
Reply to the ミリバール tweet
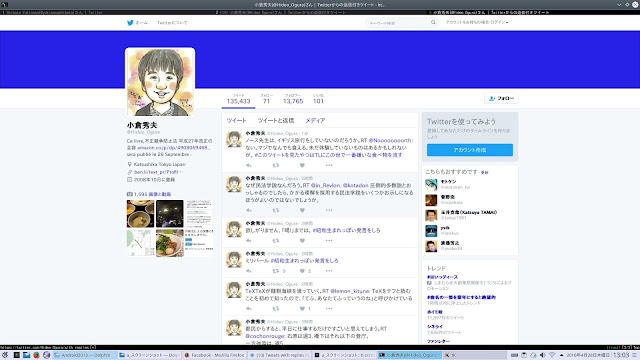point(249,271)
